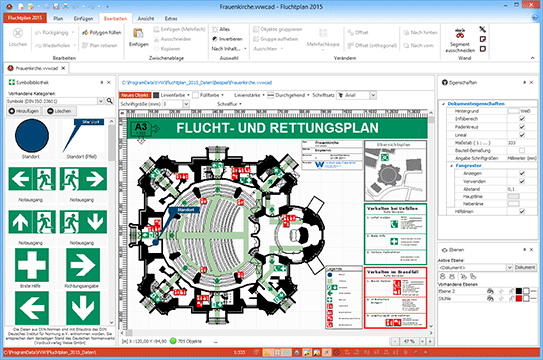Open the Schriftgröße size dropdown
543x360 pixels.
pos(186,104)
